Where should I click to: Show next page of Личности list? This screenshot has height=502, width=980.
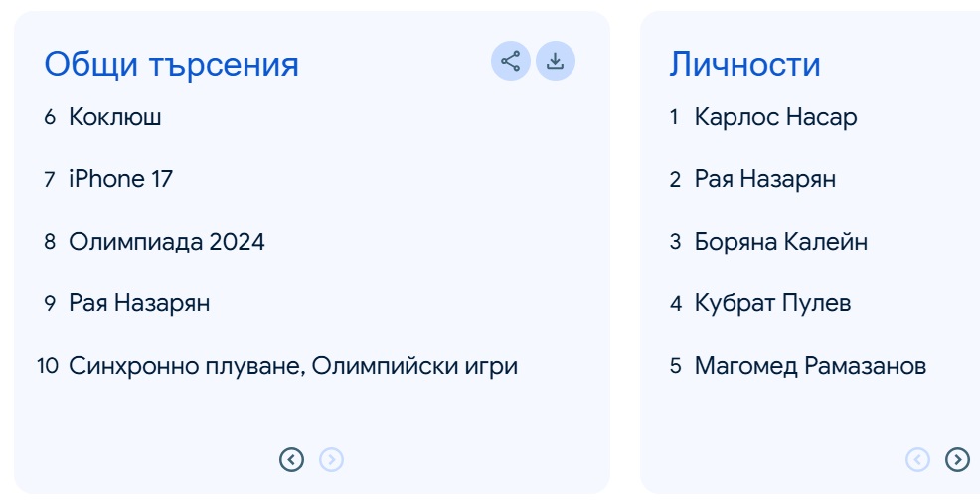tap(957, 459)
